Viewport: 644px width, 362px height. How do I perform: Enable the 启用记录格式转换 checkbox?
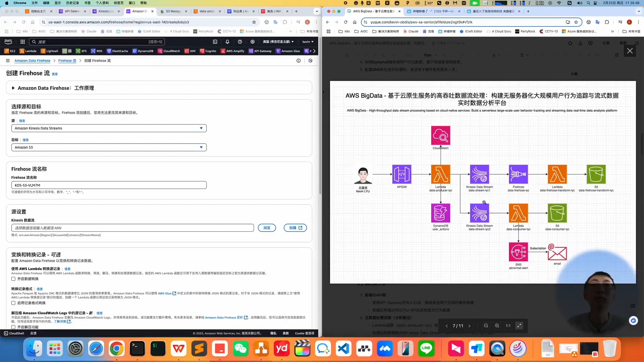pos(13,303)
